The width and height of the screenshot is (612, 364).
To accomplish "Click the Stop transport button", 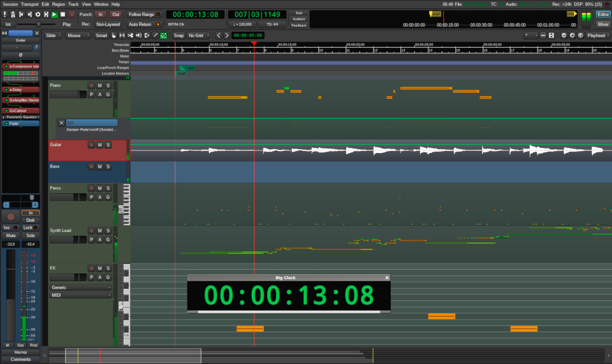I will tap(62, 15).
